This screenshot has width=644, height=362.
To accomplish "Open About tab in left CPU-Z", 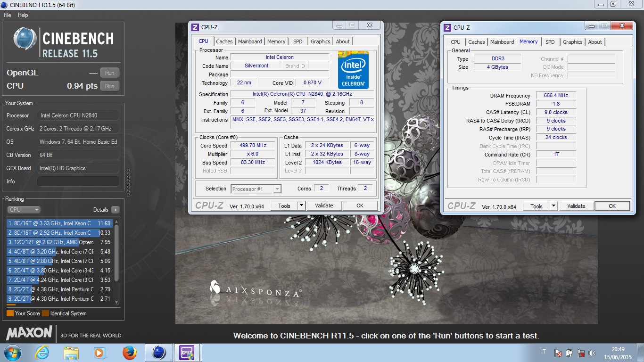I will pyautogui.click(x=343, y=41).
